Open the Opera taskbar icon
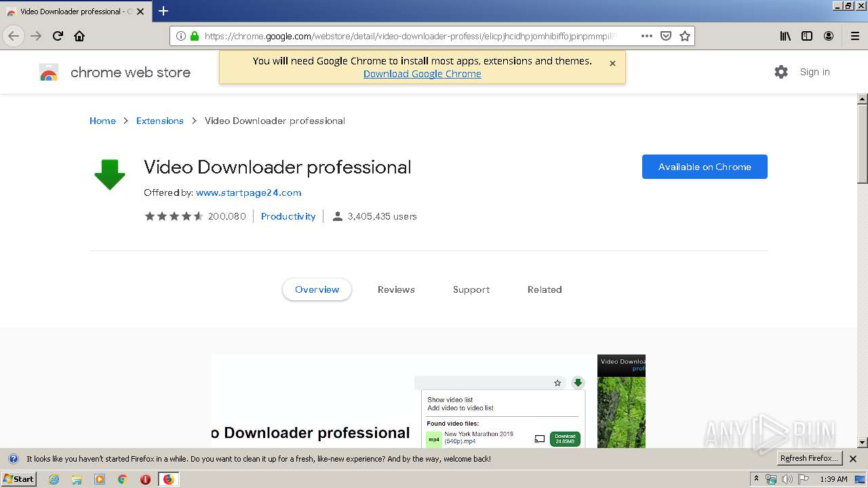This screenshot has height=488, width=868. pos(145,479)
